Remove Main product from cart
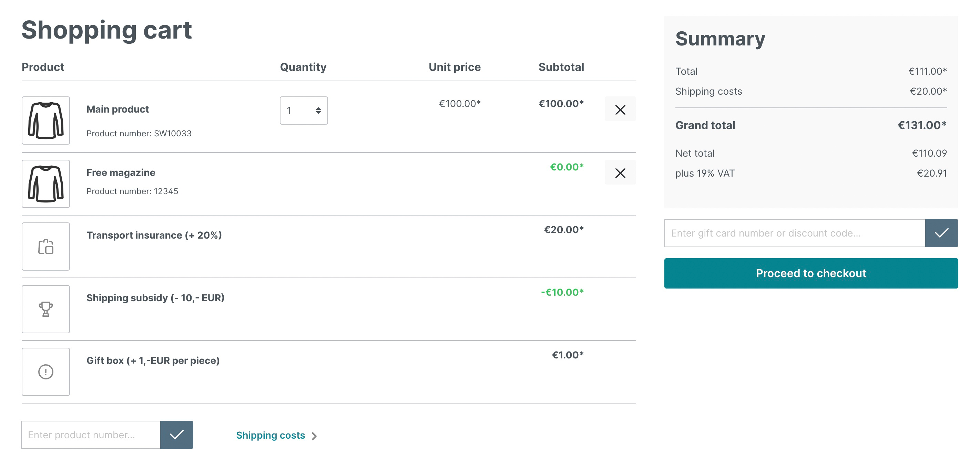This screenshot has height=471, width=980. (x=620, y=109)
